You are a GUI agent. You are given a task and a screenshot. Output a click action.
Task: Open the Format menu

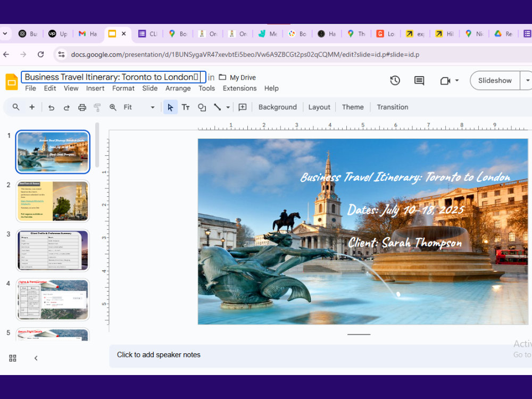(123, 88)
